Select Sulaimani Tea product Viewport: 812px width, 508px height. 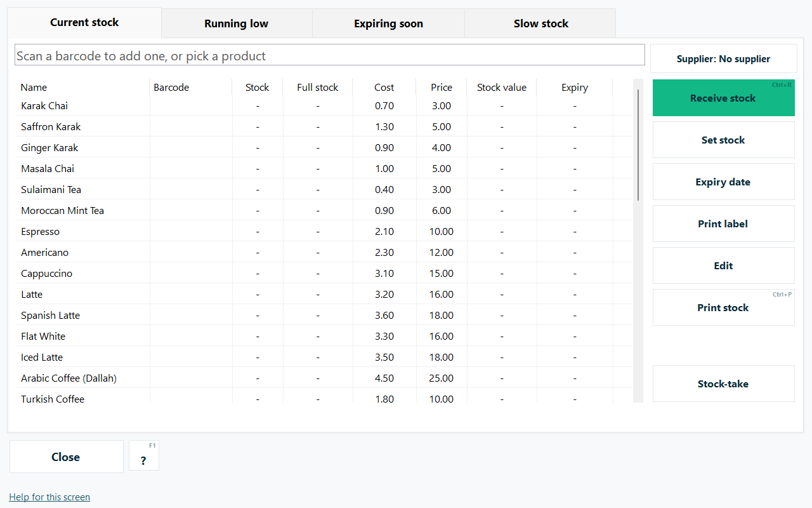coord(324,189)
